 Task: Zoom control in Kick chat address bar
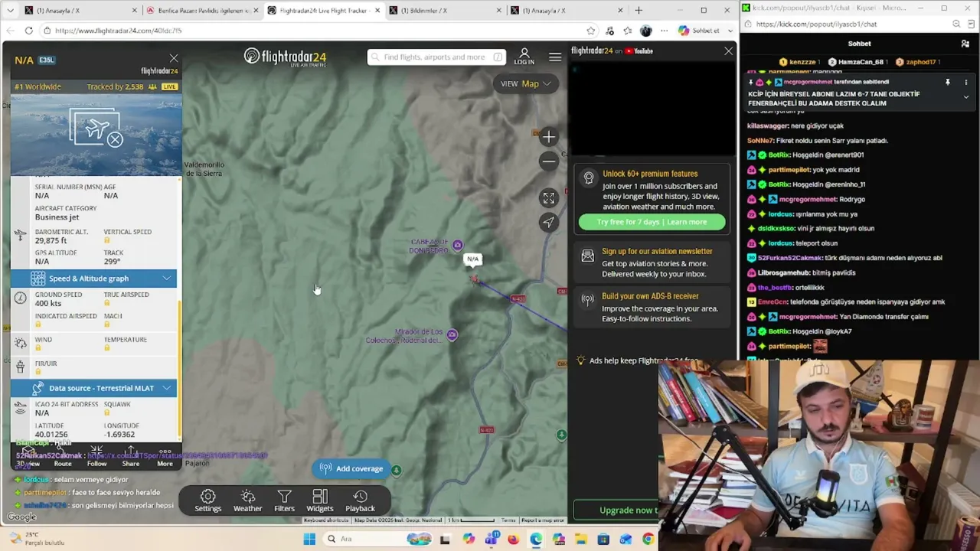956,24
